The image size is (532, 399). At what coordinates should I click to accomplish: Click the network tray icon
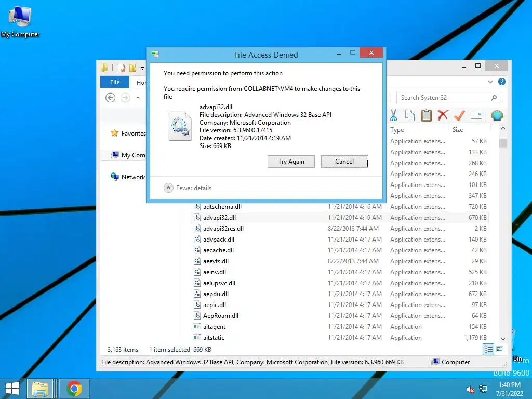pyautogui.click(x=483, y=389)
